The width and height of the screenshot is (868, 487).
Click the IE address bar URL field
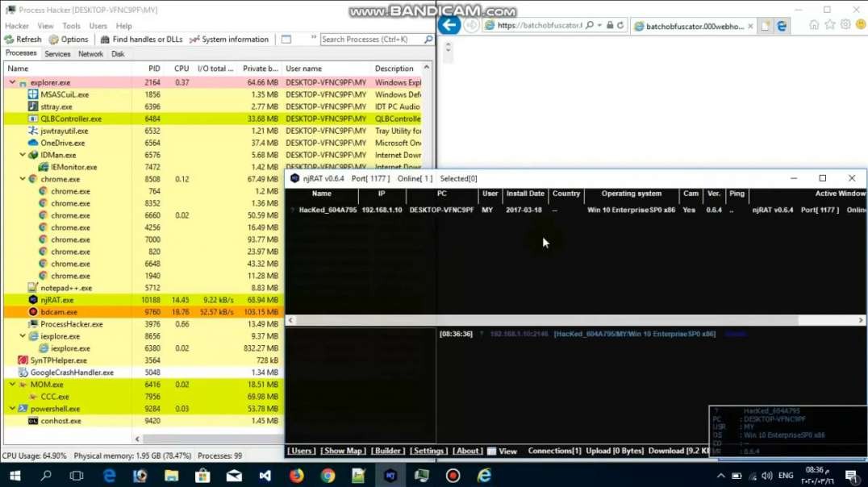coord(539,26)
